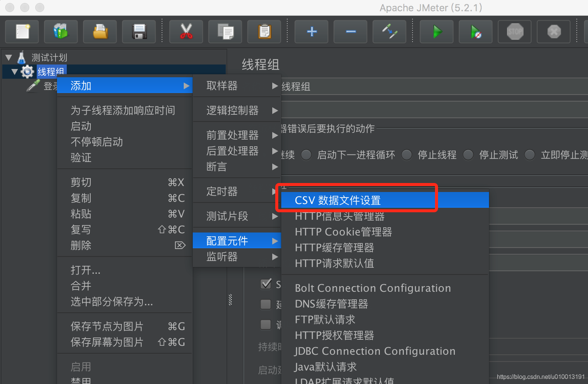
Task: Click the Paste clipboard icon
Action: pyautogui.click(x=264, y=31)
